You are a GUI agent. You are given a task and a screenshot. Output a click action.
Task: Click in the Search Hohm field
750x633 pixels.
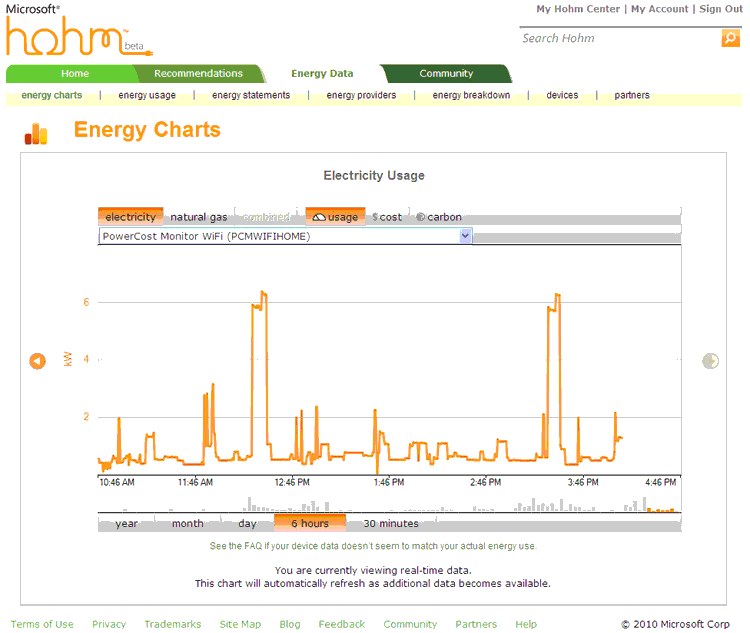coord(620,38)
